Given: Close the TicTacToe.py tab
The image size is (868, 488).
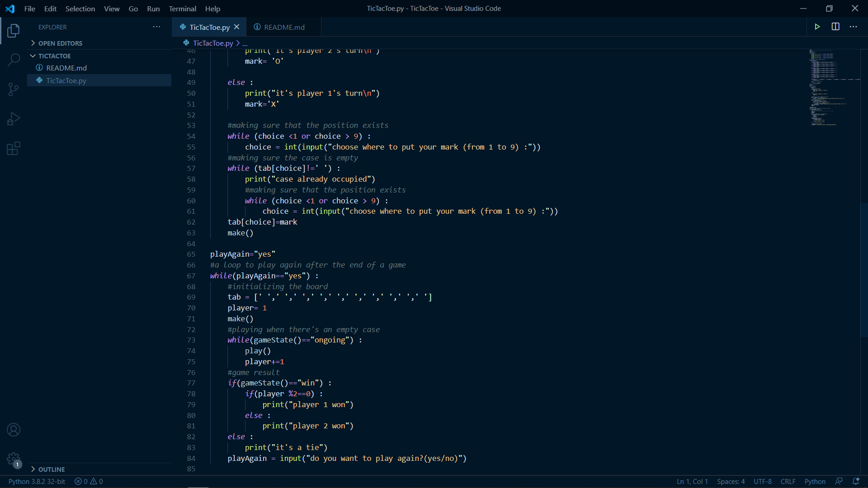Looking at the screenshot, I should click(236, 27).
